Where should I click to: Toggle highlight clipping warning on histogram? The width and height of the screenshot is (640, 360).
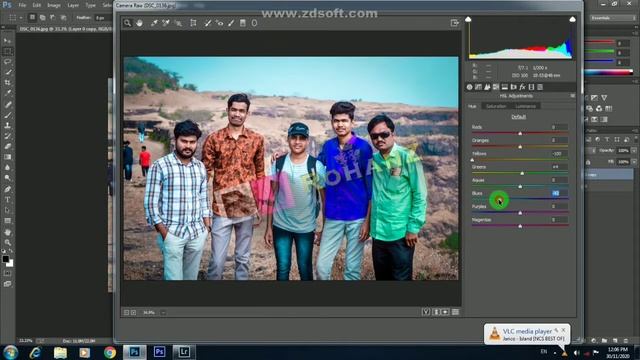(x=573, y=19)
